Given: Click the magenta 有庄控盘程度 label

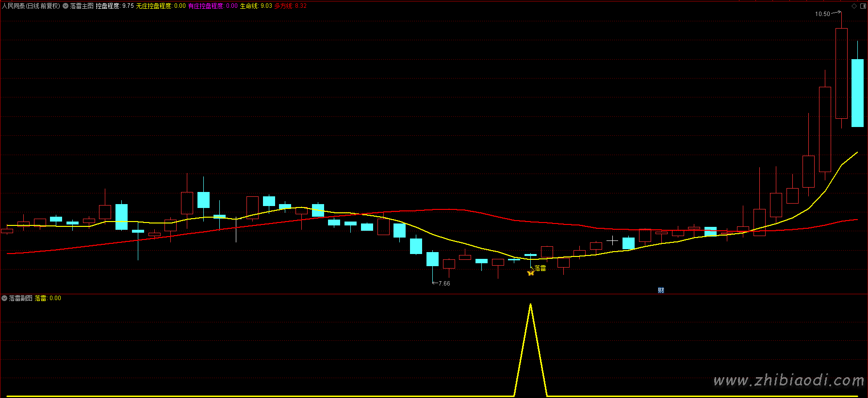Looking at the screenshot, I should (x=213, y=6).
